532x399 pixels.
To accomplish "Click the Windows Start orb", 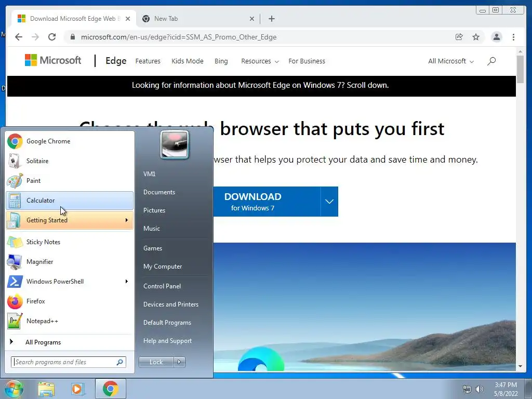I will 14,389.
